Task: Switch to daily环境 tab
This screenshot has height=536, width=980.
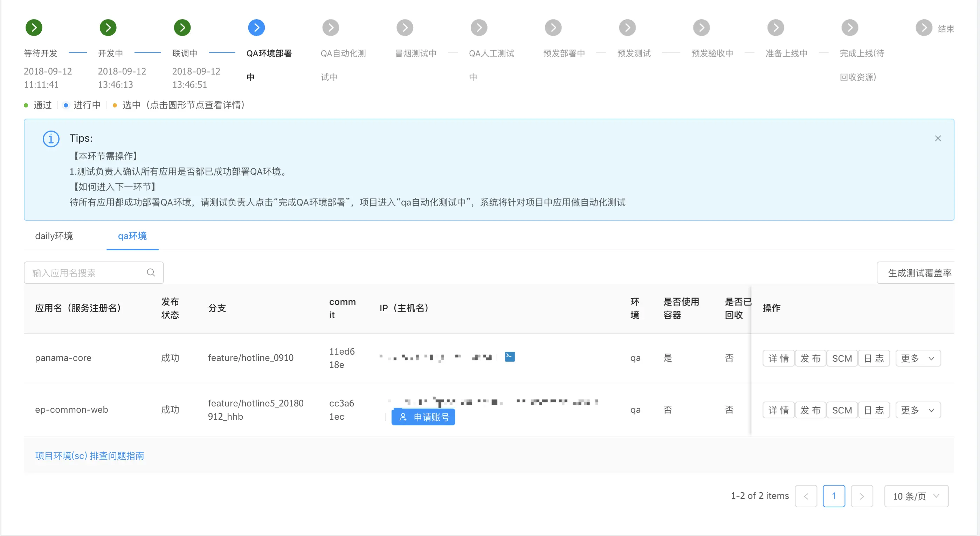Action: point(54,236)
